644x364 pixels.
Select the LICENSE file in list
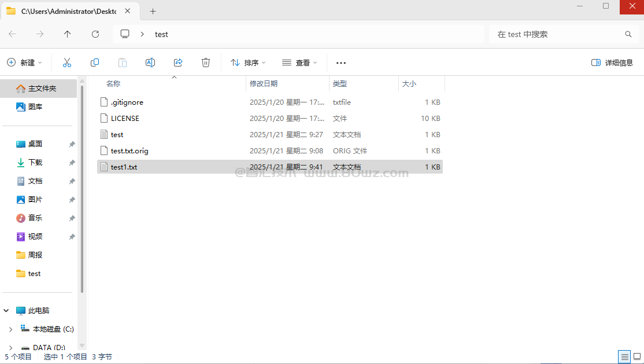[125, 119]
